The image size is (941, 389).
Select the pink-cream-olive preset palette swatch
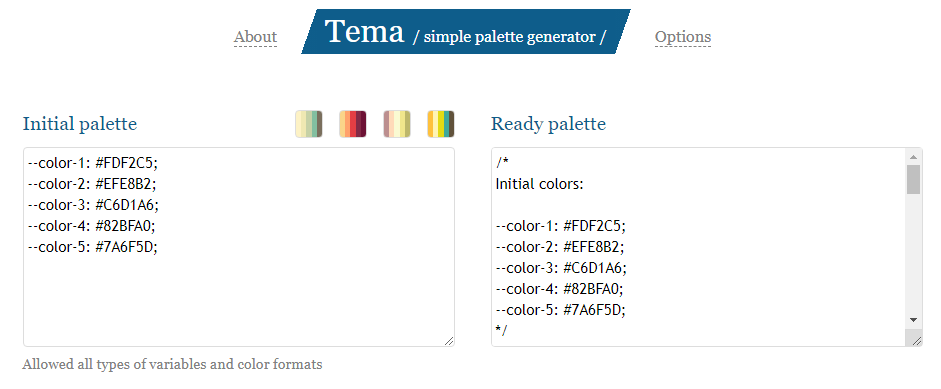click(x=397, y=124)
